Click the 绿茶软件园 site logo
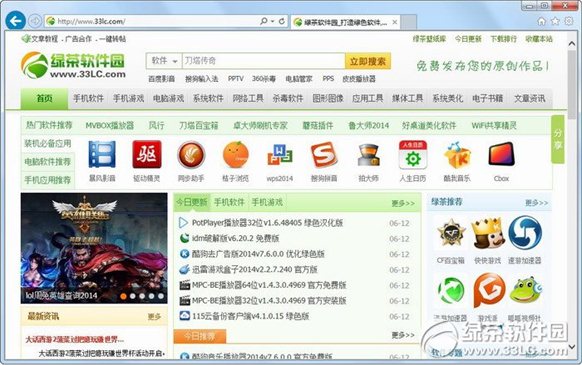The height and width of the screenshot is (365, 582). tap(73, 65)
